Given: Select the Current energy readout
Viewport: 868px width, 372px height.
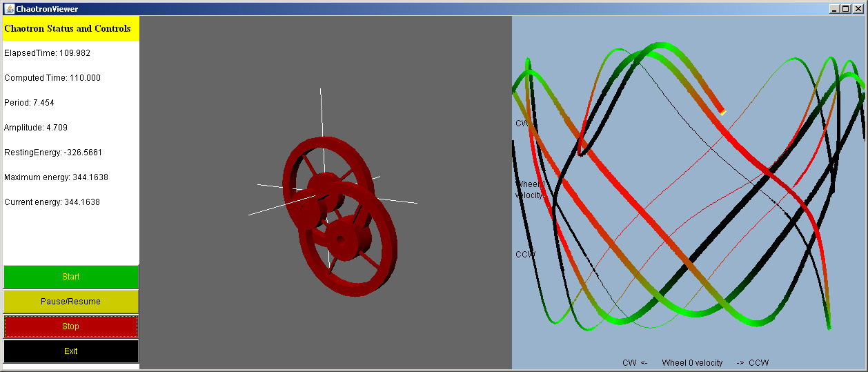Looking at the screenshot, I should (x=52, y=202).
